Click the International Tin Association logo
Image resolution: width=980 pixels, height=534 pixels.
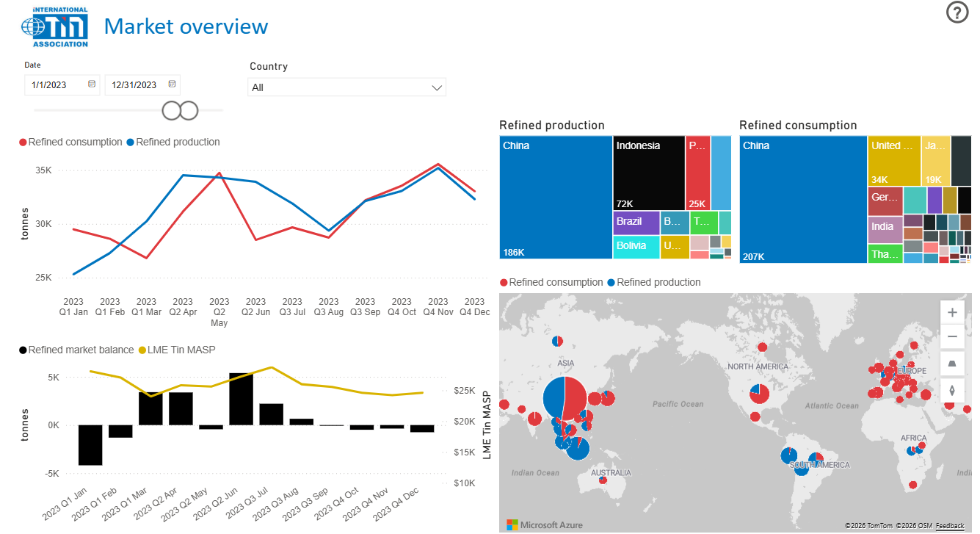pyautogui.click(x=57, y=27)
